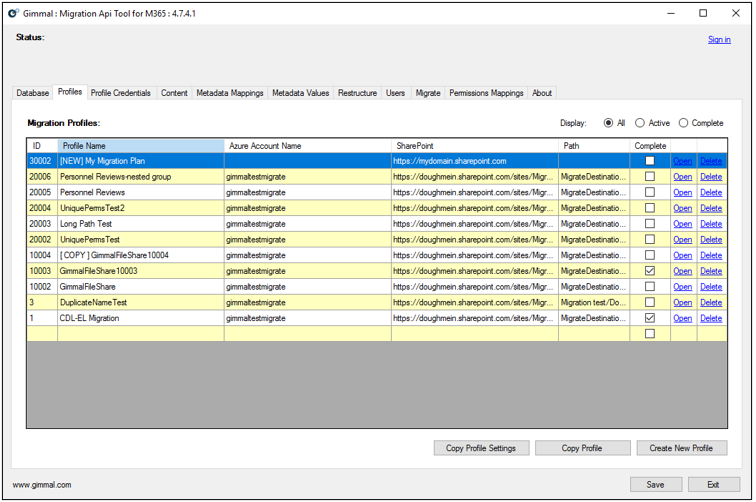Viewport: 756px width, 502px height.
Task: Click the Gimmal app icon in title bar
Action: (x=13, y=13)
